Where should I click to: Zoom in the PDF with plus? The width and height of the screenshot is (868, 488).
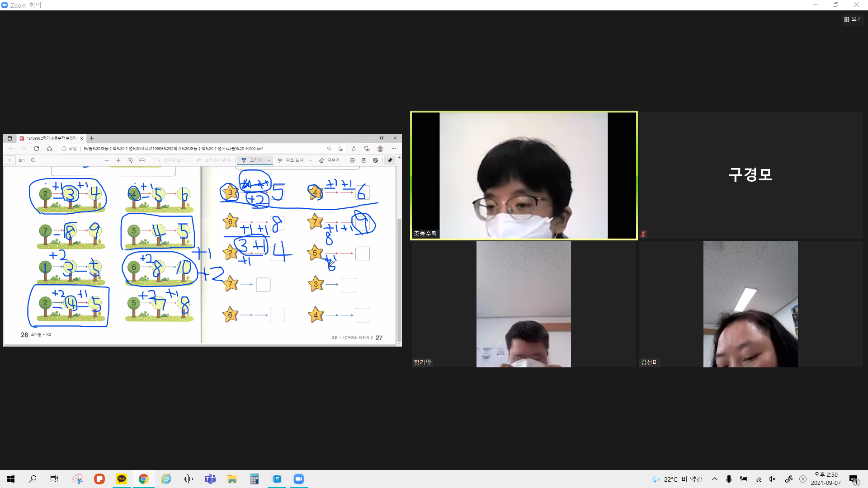(x=118, y=160)
